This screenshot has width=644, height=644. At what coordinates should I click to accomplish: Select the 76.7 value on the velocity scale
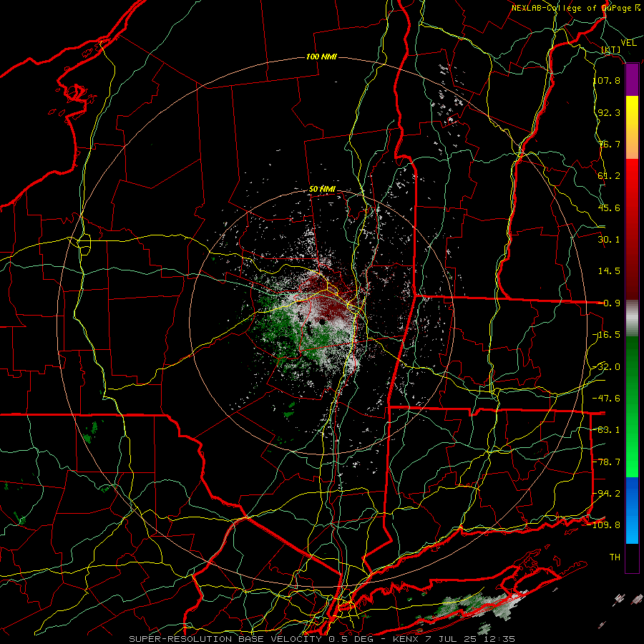tap(610, 144)
